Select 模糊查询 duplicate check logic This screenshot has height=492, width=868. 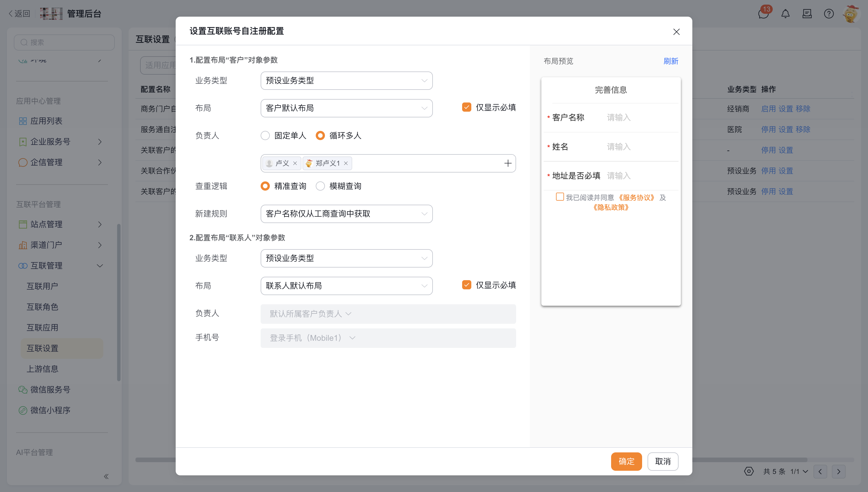point(320,186)
